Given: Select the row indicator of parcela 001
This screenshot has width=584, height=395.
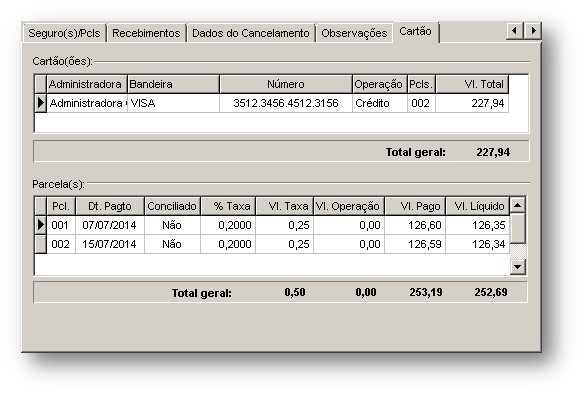Looking at the screenshot, I should click(41, 225).
